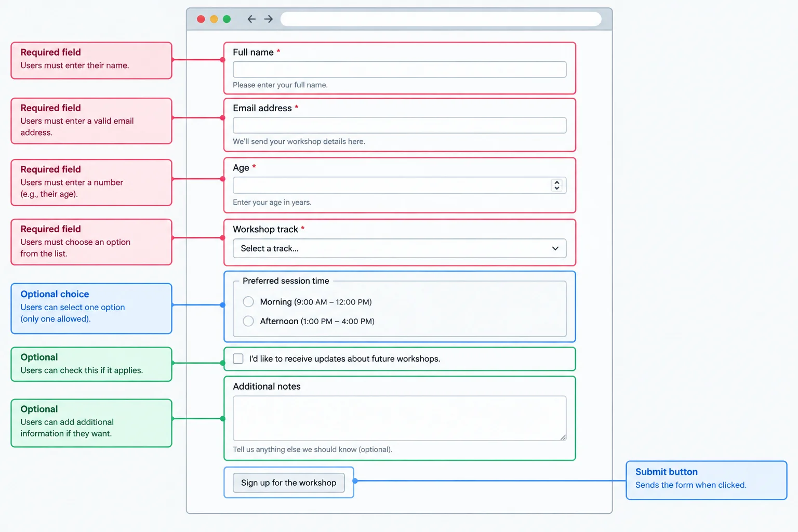Increase Age with the stepper up arrow

coord(557,182)
